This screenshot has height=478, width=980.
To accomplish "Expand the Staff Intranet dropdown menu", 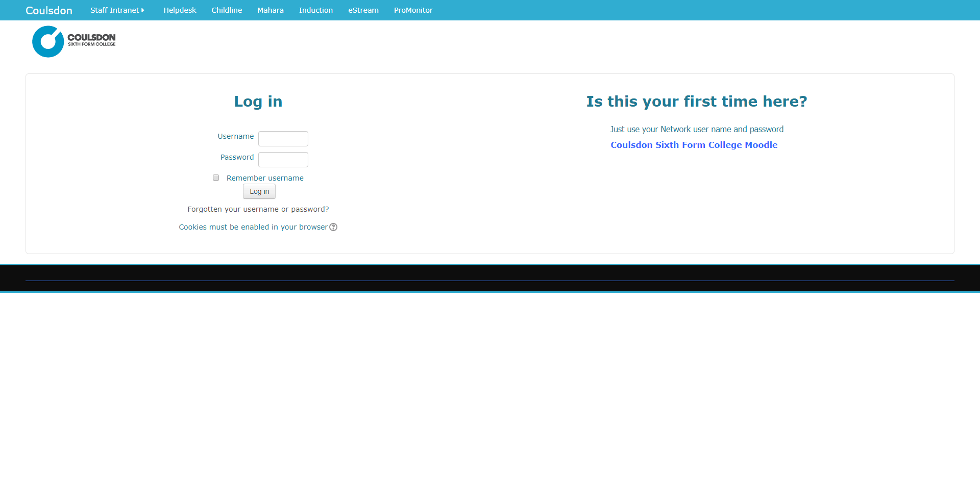I will (x=117, y=10).
